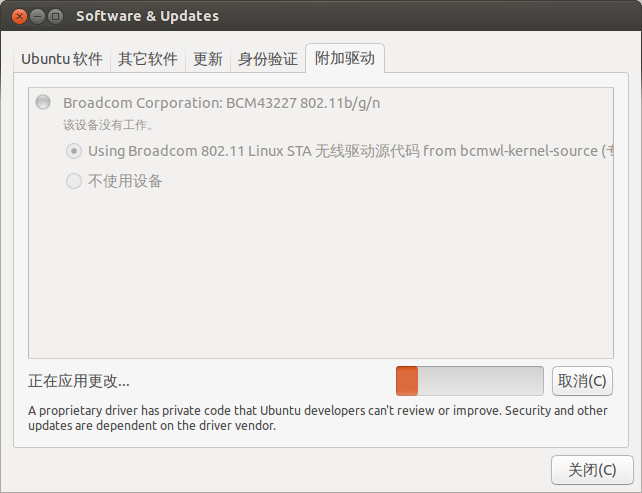Click the Broadcom device status indicator icon
This screenshot has height=493, width=642.
pos(43,102)
